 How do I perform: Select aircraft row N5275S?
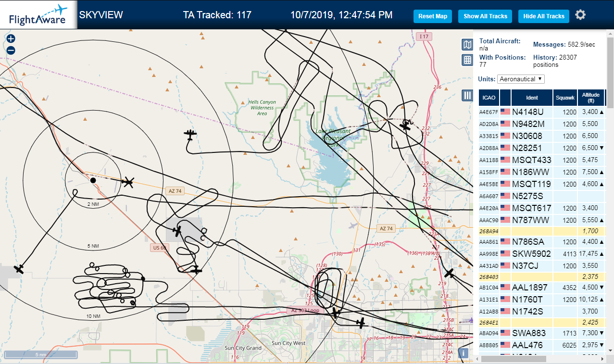point(541,196)
